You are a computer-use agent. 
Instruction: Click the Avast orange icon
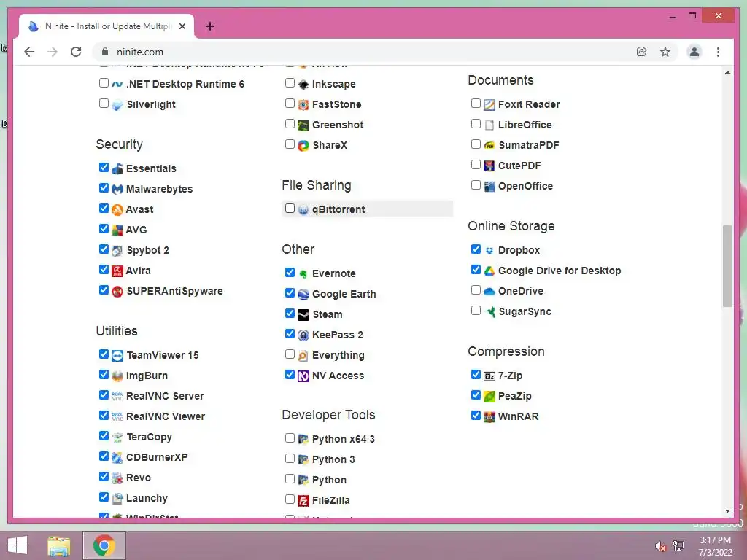coord(117,209)
